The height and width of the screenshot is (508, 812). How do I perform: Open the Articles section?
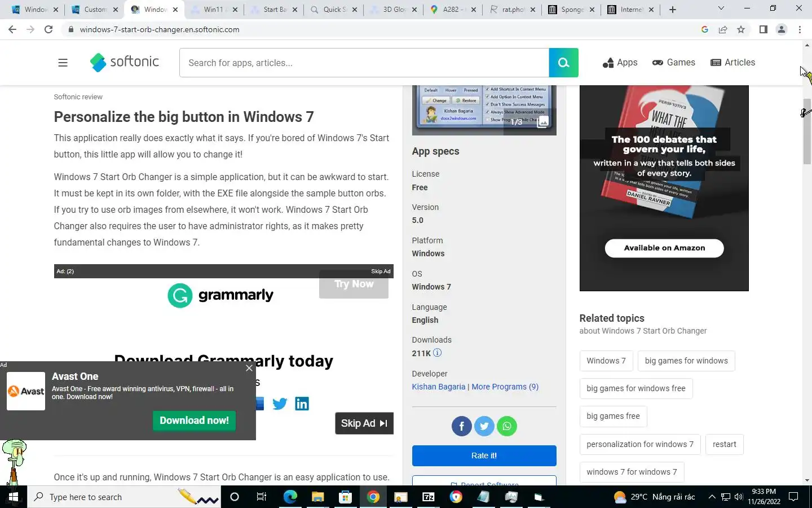733,63
